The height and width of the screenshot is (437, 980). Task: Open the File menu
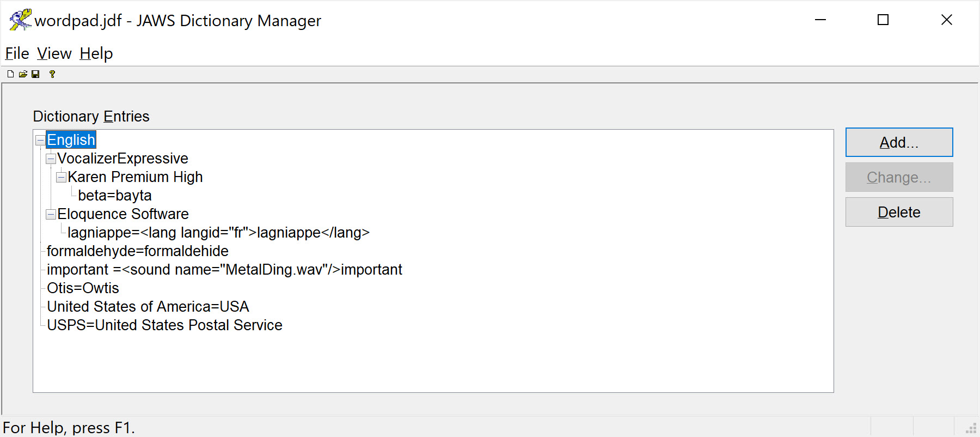(16, 53)
